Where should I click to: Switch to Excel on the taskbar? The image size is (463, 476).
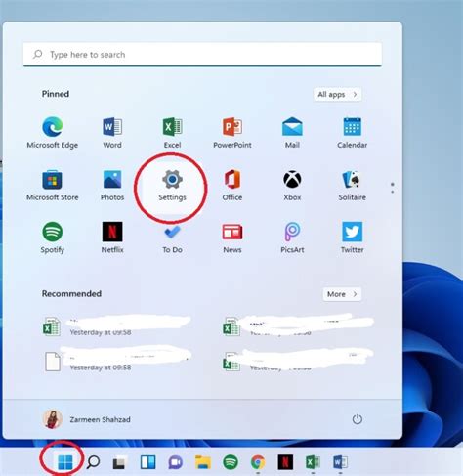coord(313,462)
